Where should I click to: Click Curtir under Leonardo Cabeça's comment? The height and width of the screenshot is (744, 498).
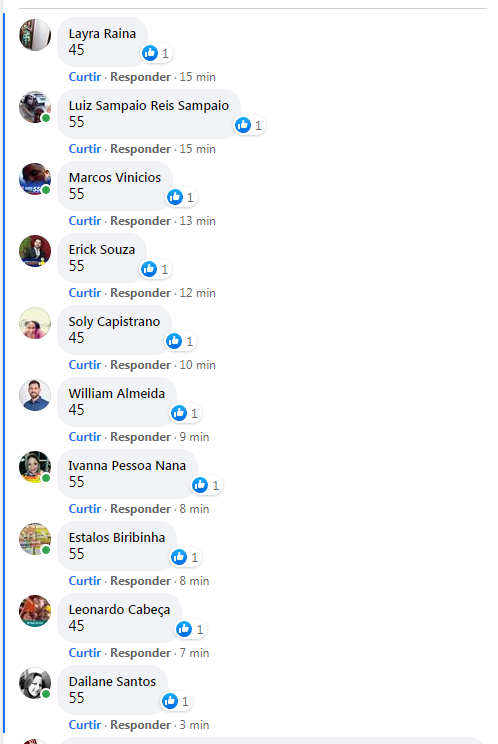click(85, 652)
